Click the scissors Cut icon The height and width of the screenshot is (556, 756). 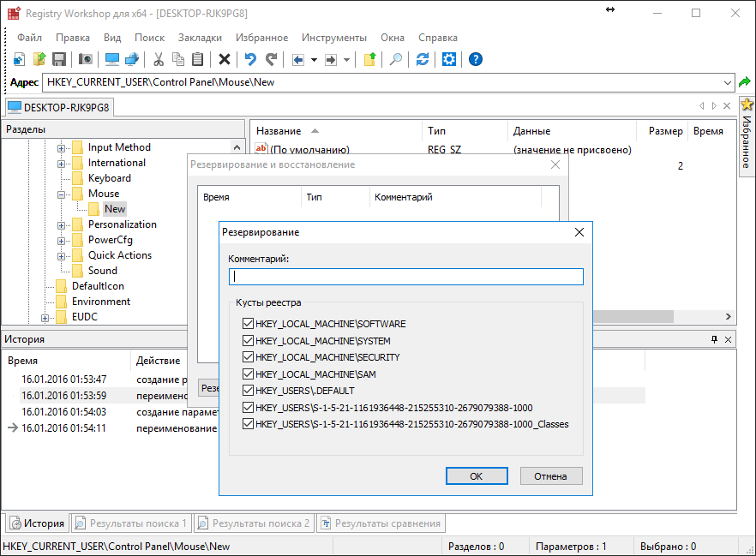pos(159,59)
